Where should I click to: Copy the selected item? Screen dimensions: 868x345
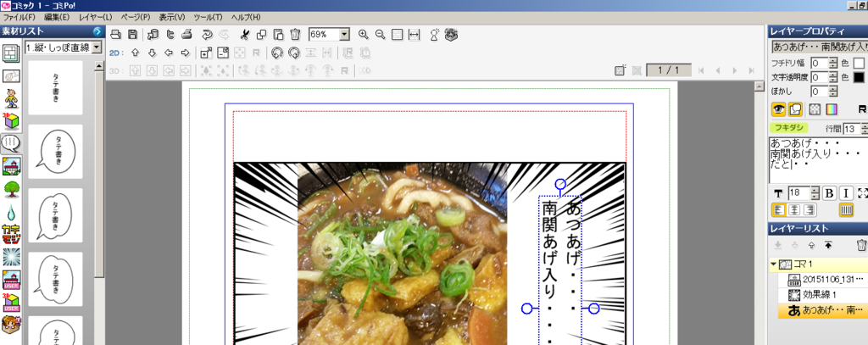[261, 35]
